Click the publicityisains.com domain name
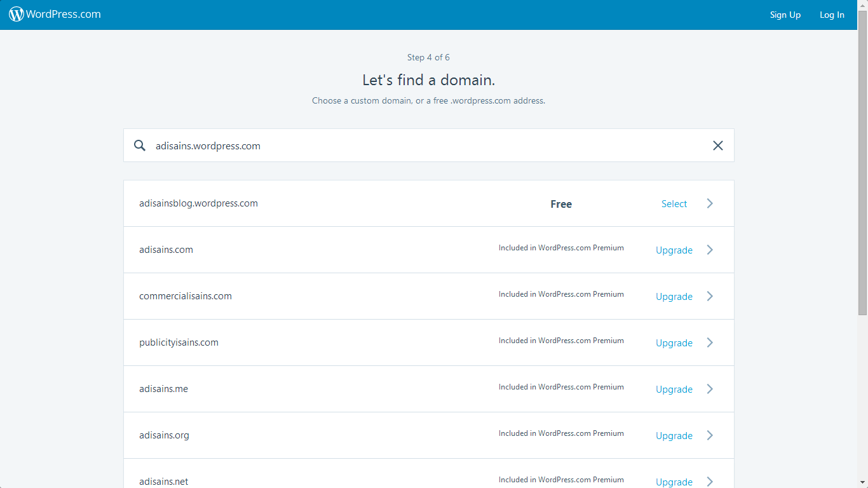Screen dimensions: 868x488 179,342
